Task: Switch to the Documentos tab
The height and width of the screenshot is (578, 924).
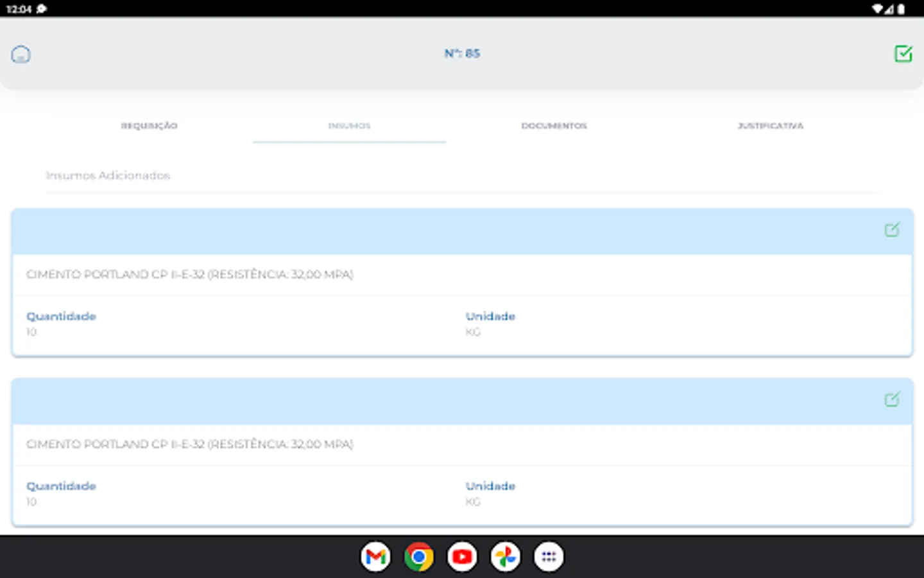Action: (554, 126)
